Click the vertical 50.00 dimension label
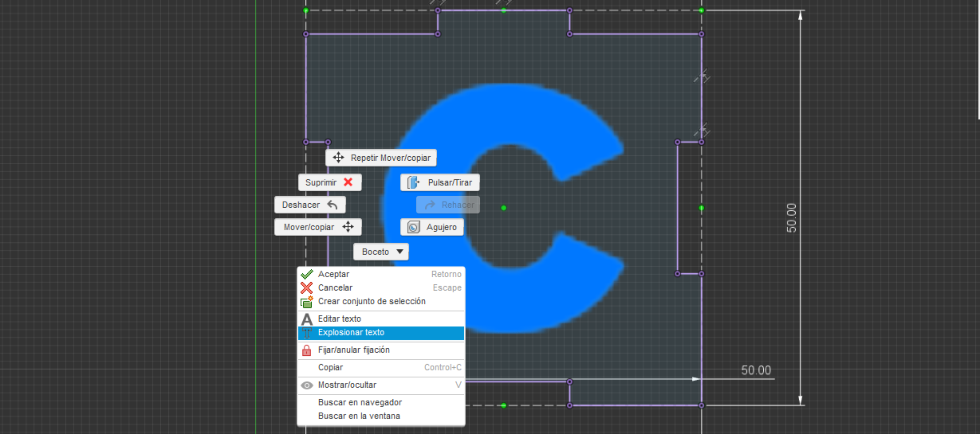 [791, 218]
